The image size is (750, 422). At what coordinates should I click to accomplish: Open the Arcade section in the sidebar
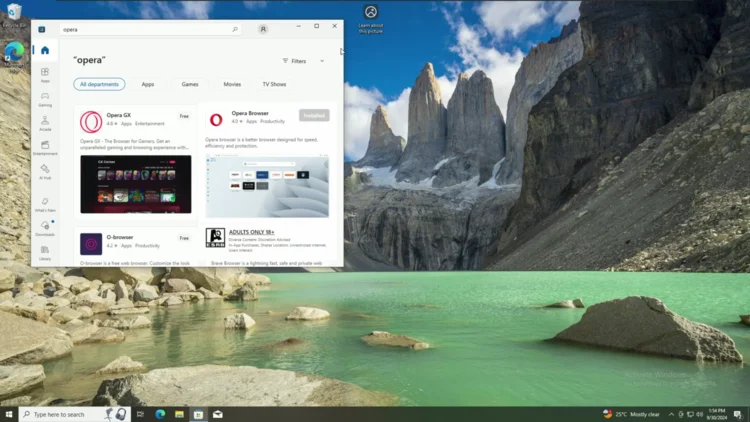(45, 123)
